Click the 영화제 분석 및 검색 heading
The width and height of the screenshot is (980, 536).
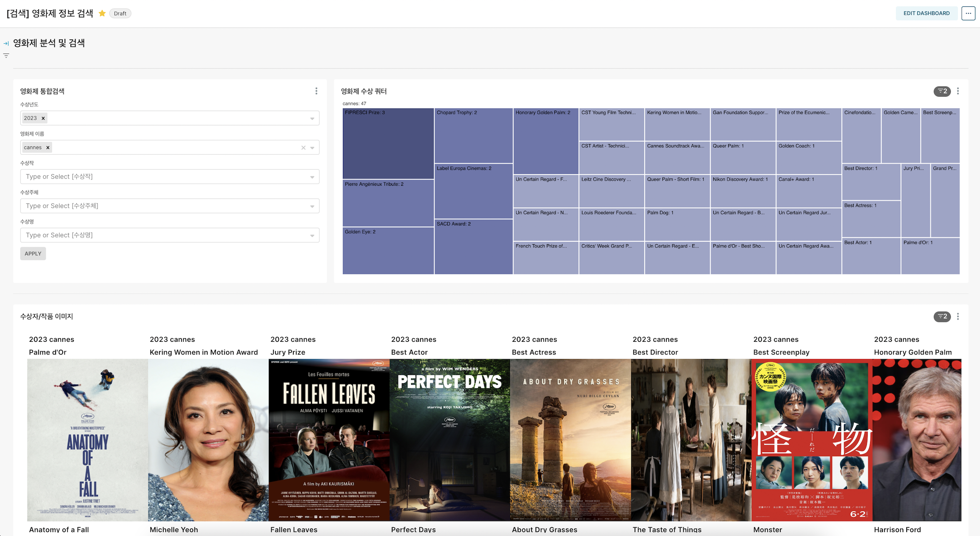click(49, 43)
